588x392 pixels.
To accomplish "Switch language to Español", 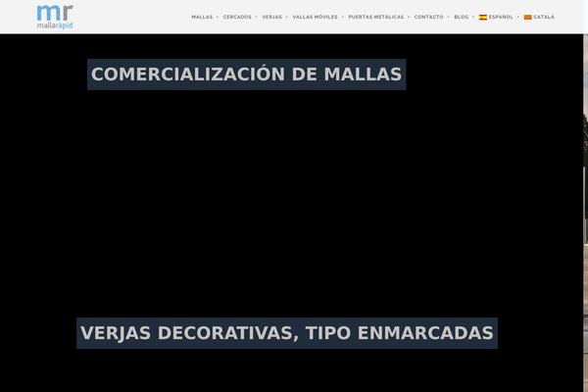I will click(496, 17).
